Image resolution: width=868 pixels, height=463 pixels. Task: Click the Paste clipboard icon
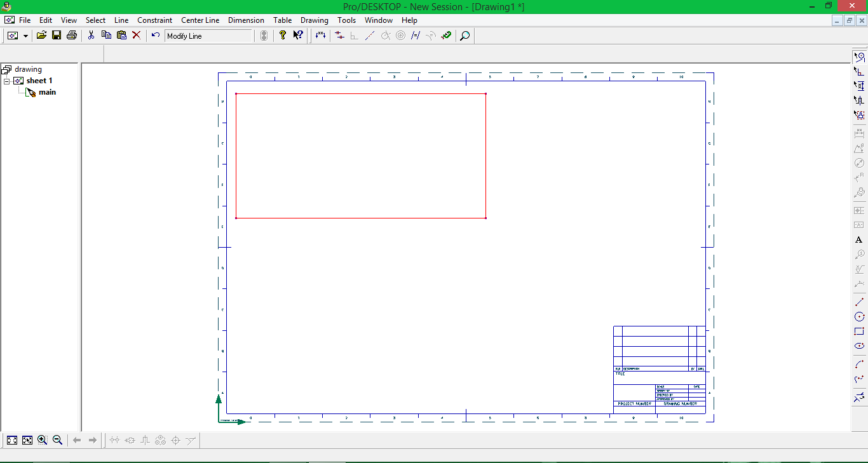(121, 36)
